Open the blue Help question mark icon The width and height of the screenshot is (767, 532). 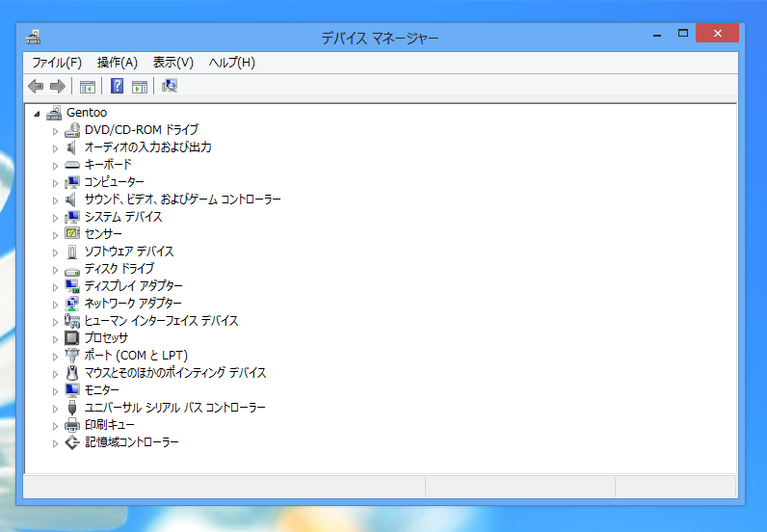(x=117, y=86)
